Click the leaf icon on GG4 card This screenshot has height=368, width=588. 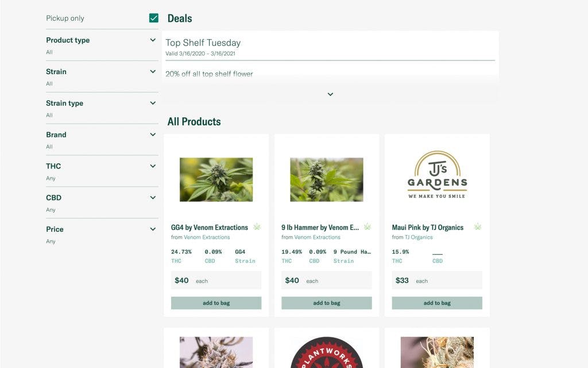tap(257, 227)
